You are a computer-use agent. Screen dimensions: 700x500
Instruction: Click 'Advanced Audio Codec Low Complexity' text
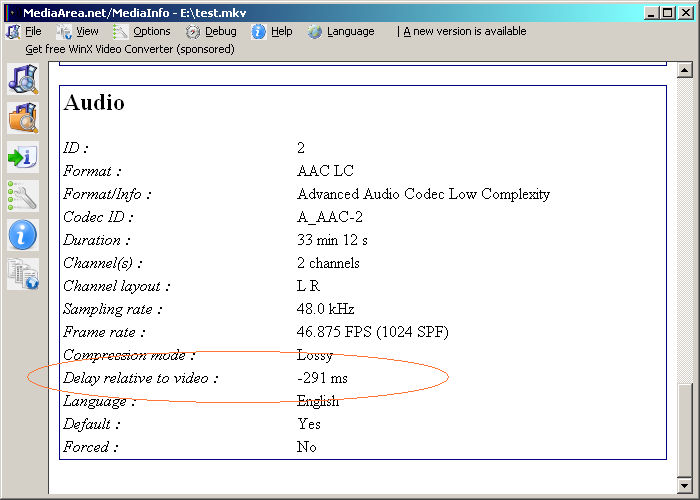(x=423, y=194)
